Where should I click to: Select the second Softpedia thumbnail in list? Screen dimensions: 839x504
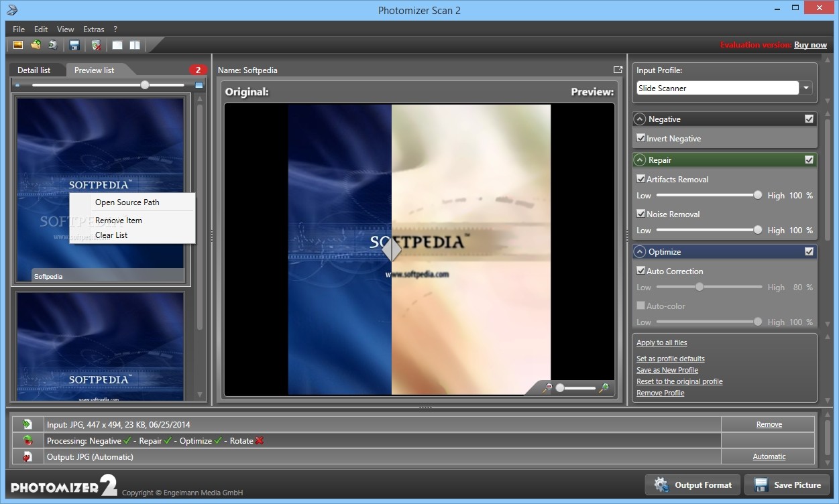[x=100, y=346]
